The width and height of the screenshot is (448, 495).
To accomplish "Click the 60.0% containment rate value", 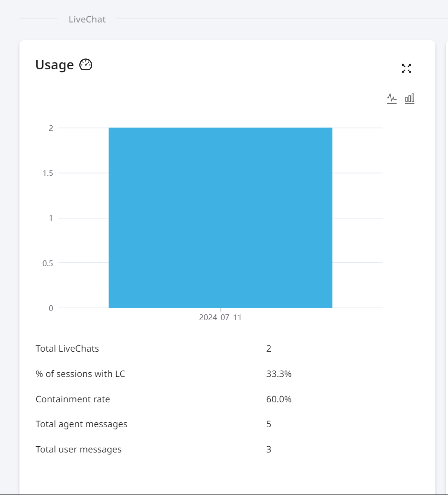I will [279, 399].
